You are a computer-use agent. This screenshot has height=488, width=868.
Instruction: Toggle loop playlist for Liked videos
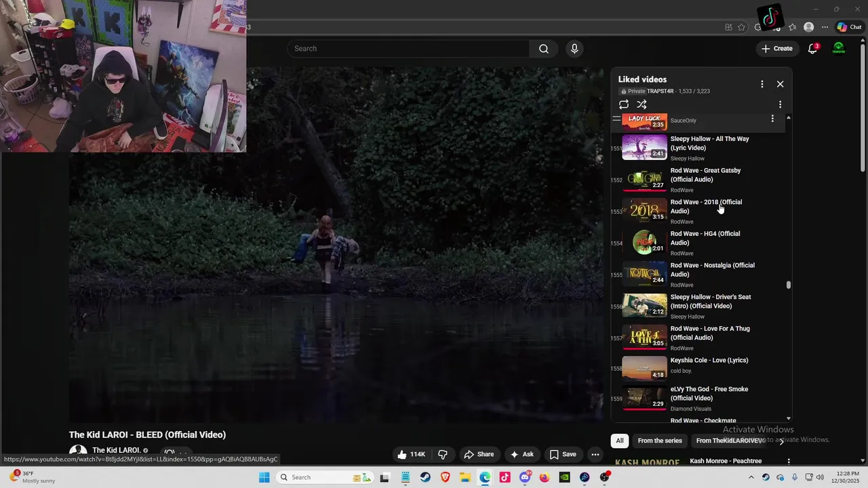(624, 104)
